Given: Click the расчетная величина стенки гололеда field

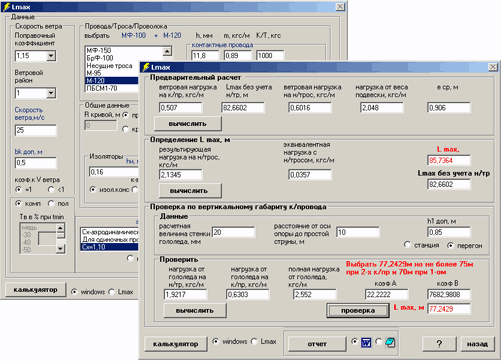Looking at the screenshot, I should (x=234, y=232).
